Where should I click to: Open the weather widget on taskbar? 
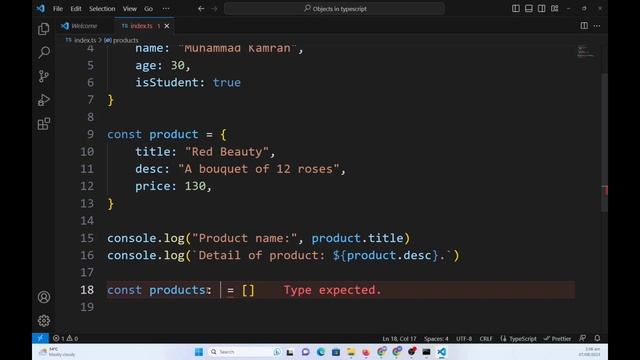point(57,352)
